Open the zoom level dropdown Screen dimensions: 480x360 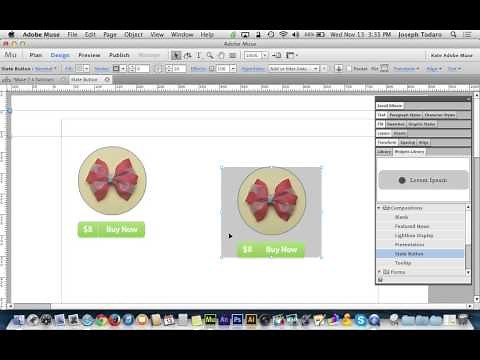point(265,55)
